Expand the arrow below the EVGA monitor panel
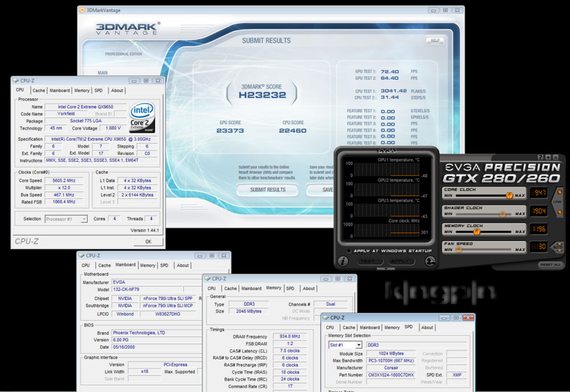Screen dimensions: 570x392 pos(386,269)
